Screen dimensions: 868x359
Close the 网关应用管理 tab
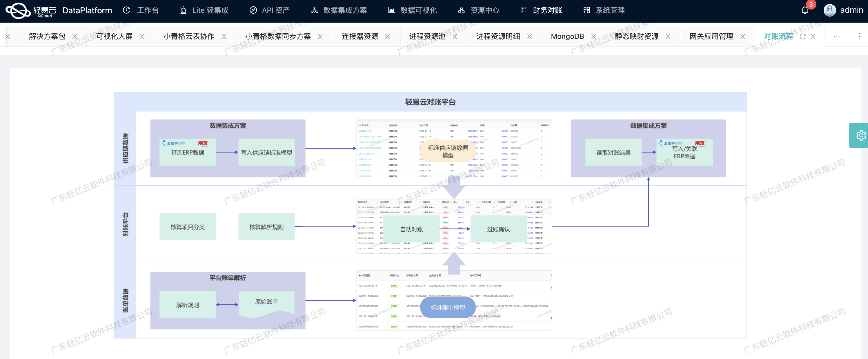(742, 37)
